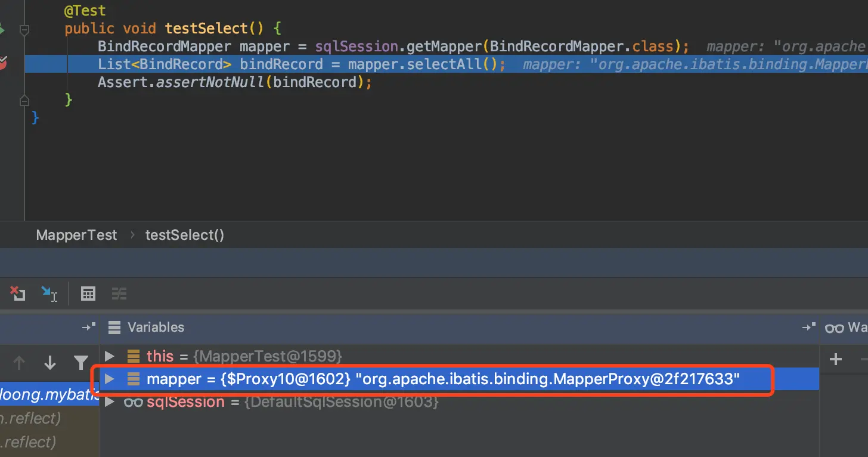Select next frame with the down arrow

(50, 362)
